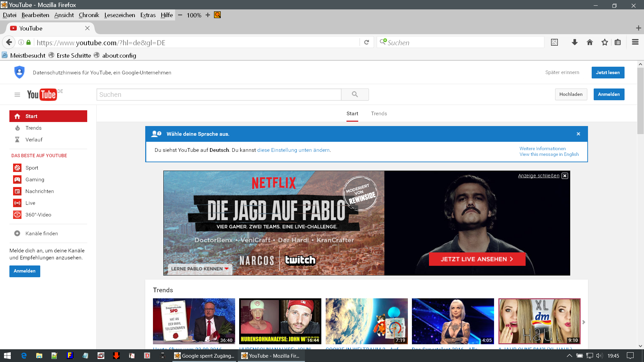Show hidden system tray icons

(569, 356)
